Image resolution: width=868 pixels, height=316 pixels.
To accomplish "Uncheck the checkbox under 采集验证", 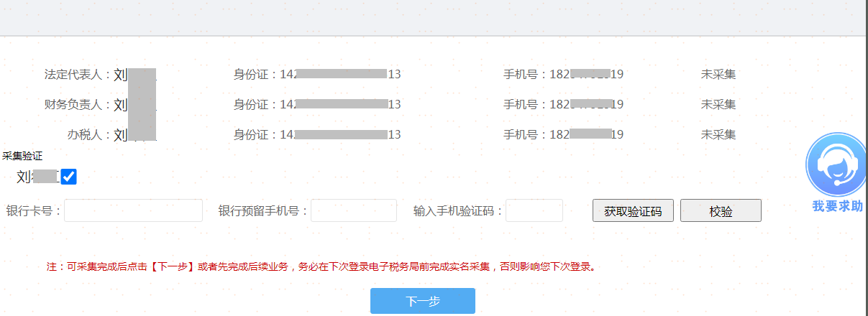I will pos(69,177).
